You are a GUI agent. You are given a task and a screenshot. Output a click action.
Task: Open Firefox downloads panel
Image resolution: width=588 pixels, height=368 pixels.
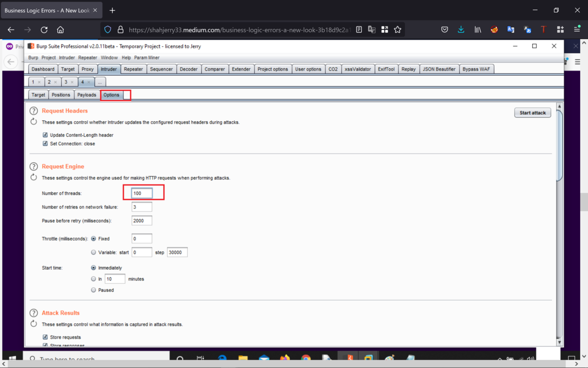pyautogui.click(x=461, y=30)
